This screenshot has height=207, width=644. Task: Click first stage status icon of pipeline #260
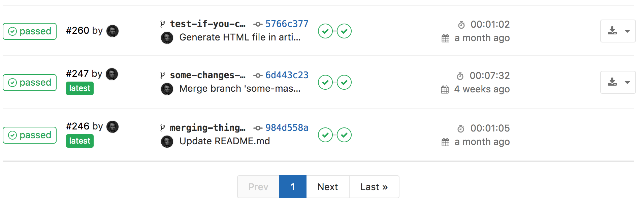pyautogui.click(x=325, y=31)
